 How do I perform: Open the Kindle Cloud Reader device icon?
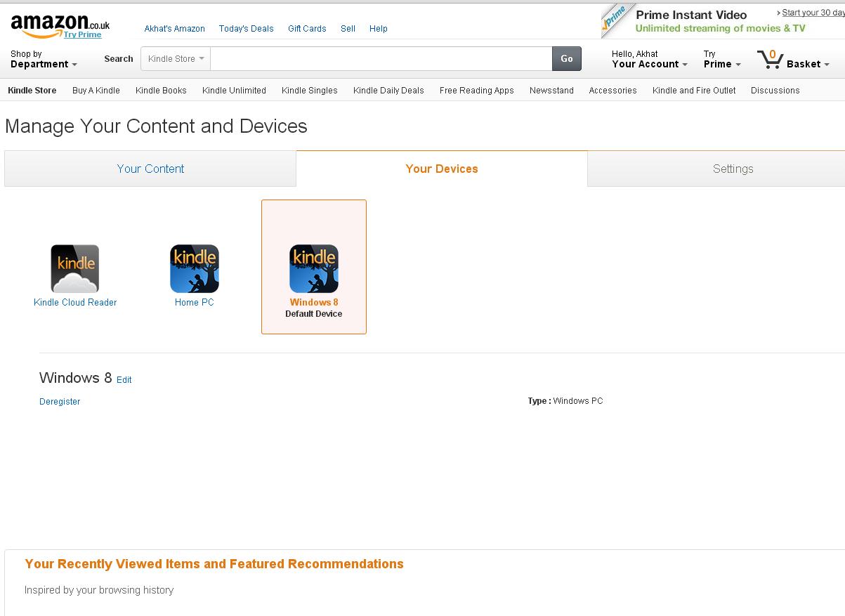click(75, 268)
